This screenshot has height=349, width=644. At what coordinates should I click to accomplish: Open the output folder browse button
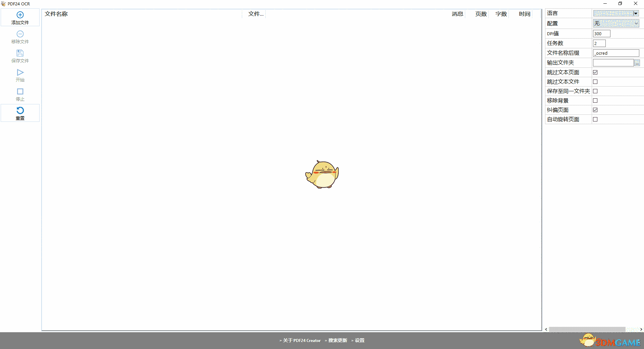pyautogui.click(x=637, y=63)
